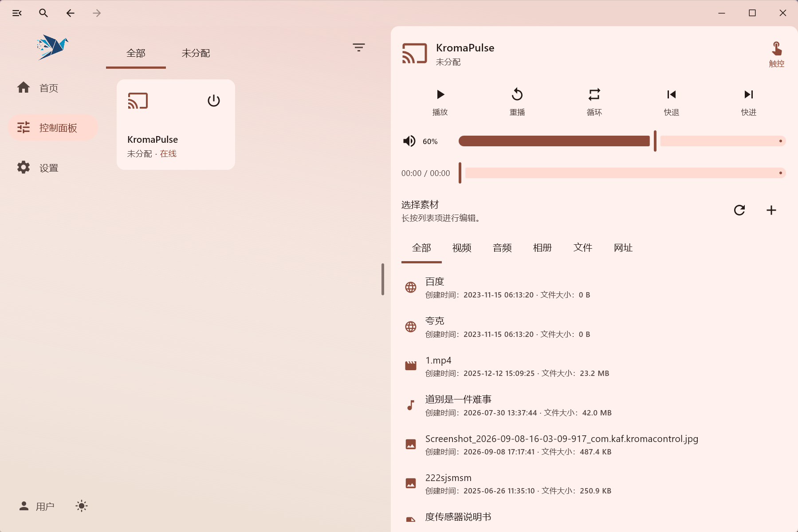Click 快退 rewind button

pyautogui.click(x=672, y=102)
